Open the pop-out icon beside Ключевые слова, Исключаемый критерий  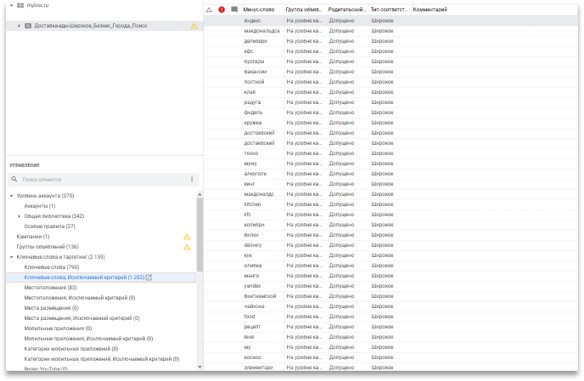tap(149, 277)
